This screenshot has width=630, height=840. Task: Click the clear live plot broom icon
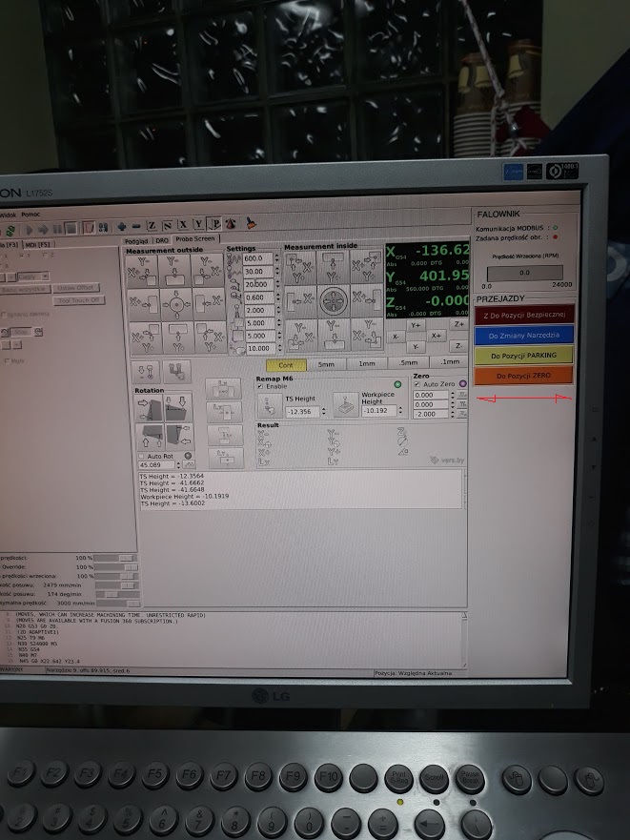(251, 223)
